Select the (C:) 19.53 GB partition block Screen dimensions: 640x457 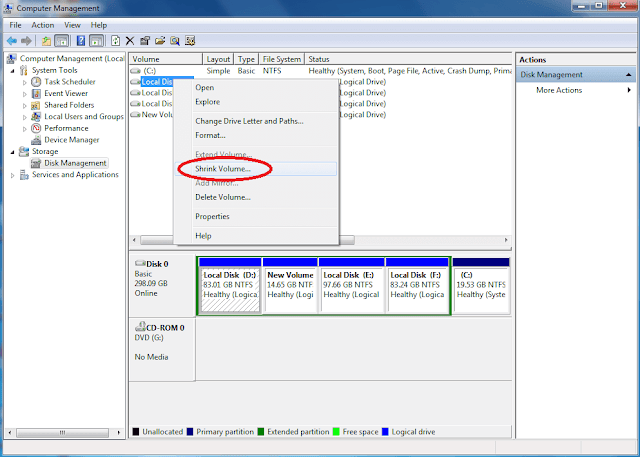pyautogui.click(x=481, y=286)
